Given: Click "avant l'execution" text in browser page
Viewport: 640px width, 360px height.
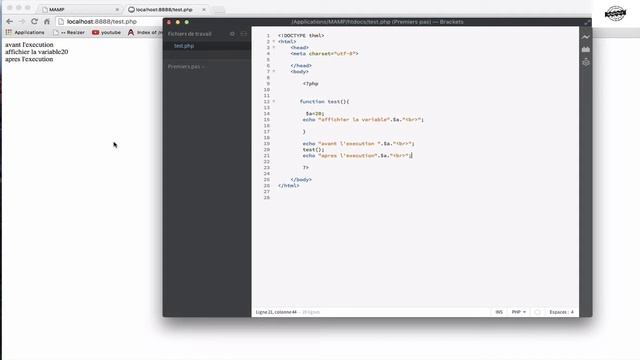Looking at the screenshot, I should pyautogui.click(x=29, y=44).
